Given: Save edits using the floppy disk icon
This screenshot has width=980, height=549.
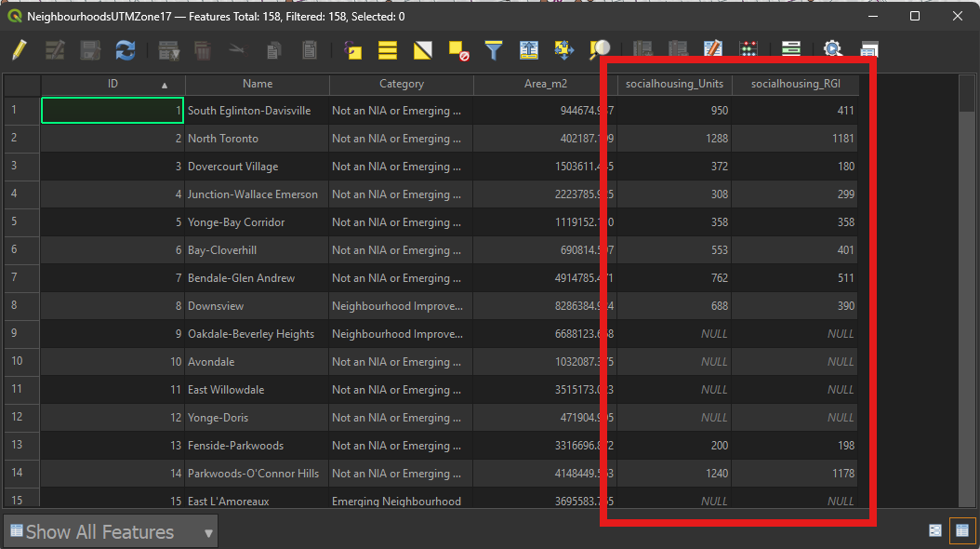Looking at the screenshot, I should tap(90, 50).
